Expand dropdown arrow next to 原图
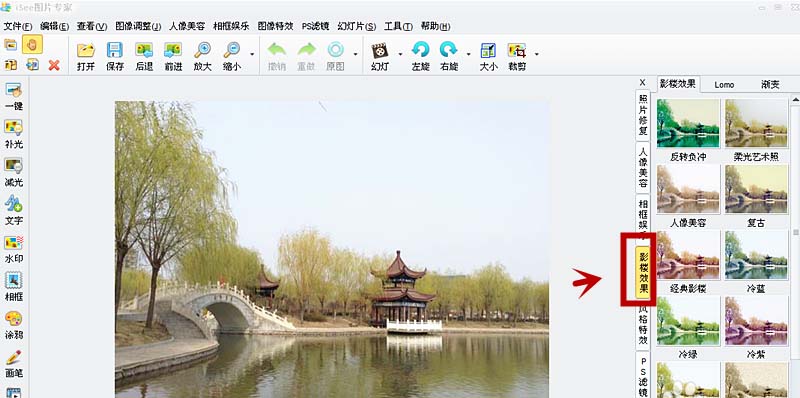800x398 pixels. coord(355,54)
